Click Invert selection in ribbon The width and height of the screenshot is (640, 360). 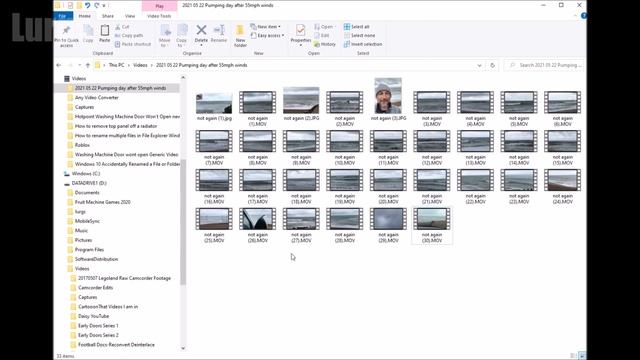pyautogui.click(x=363, y=44)
